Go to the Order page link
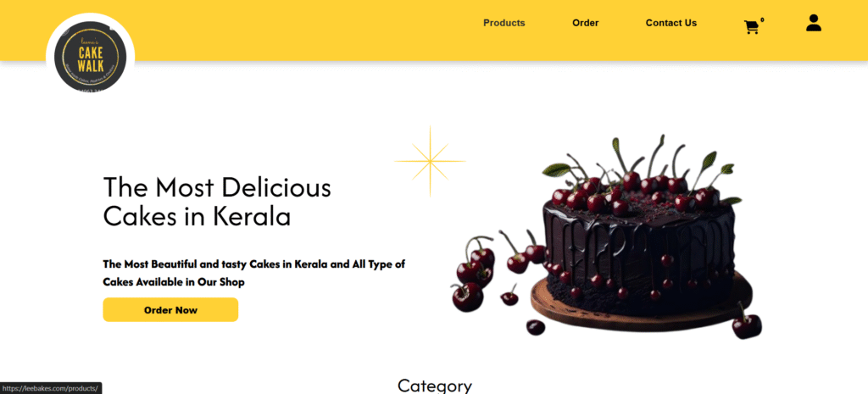Viewport: 868px width, 394px height. (585, 23)
